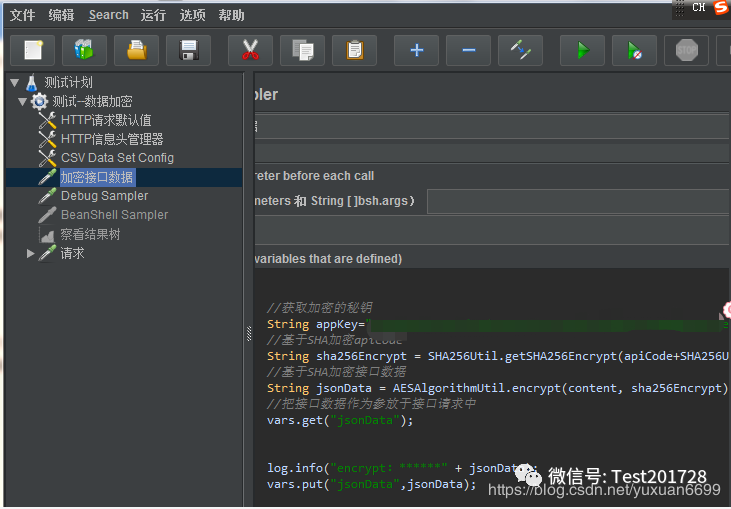Screen dimensions: 731x509
Task: Click the wrench icon of HTTP请求默认值
Action: pyautogui.click(x=48, y=120)
